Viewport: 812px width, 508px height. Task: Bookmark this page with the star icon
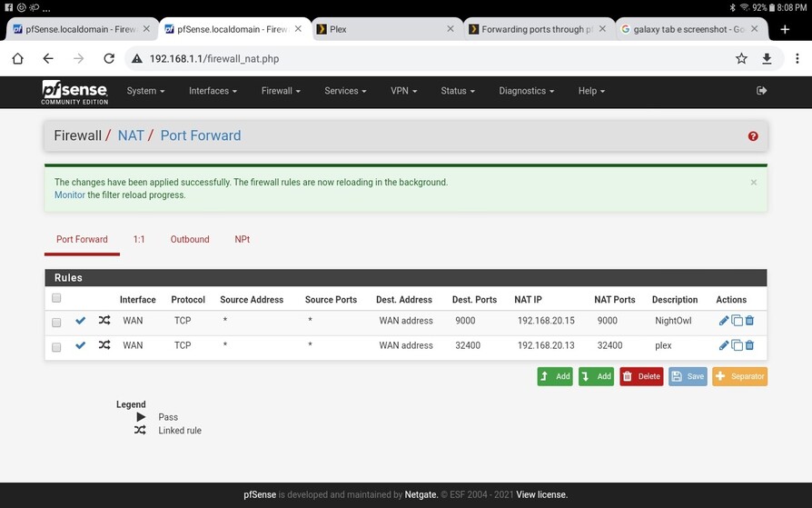pyautogui.click(x=741, y=58)
